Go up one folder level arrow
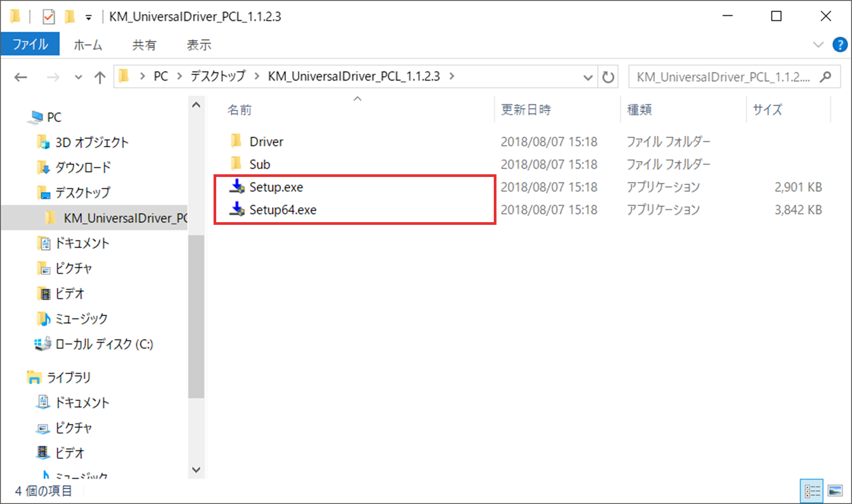 click(x=100, y=77)
